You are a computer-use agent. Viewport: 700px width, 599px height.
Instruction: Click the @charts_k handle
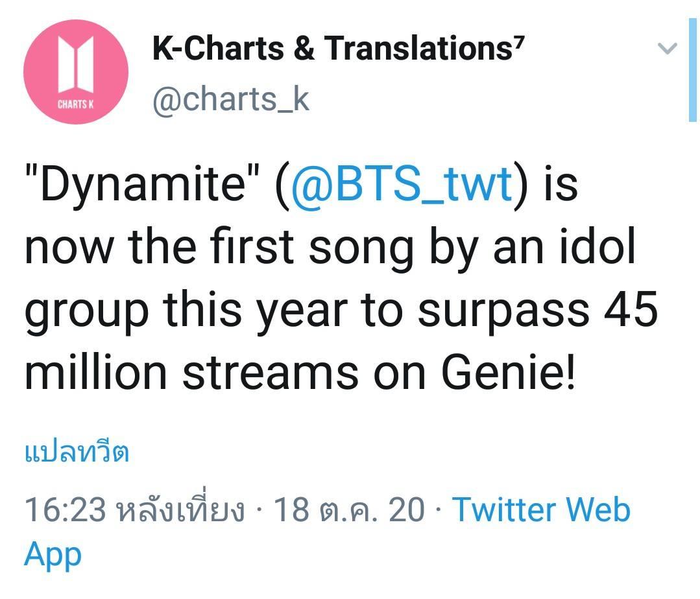(231, 99)
